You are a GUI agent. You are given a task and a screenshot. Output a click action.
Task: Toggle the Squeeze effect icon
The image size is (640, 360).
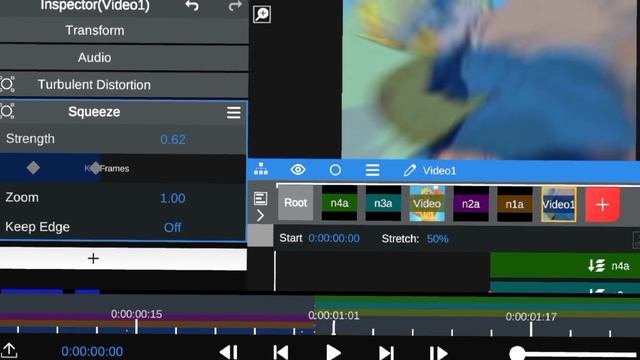click(x=7, y=111)
